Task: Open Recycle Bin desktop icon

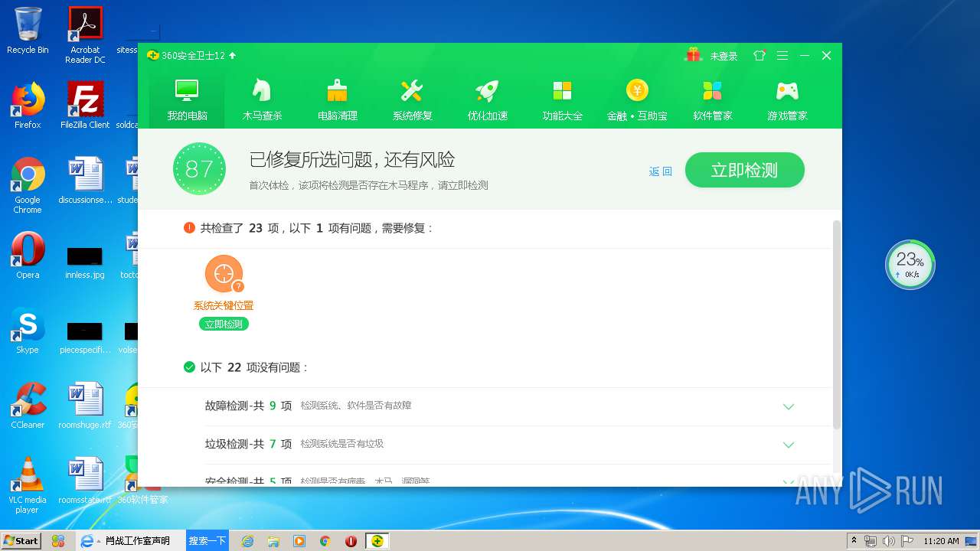Action: click(x=28, y=31)
